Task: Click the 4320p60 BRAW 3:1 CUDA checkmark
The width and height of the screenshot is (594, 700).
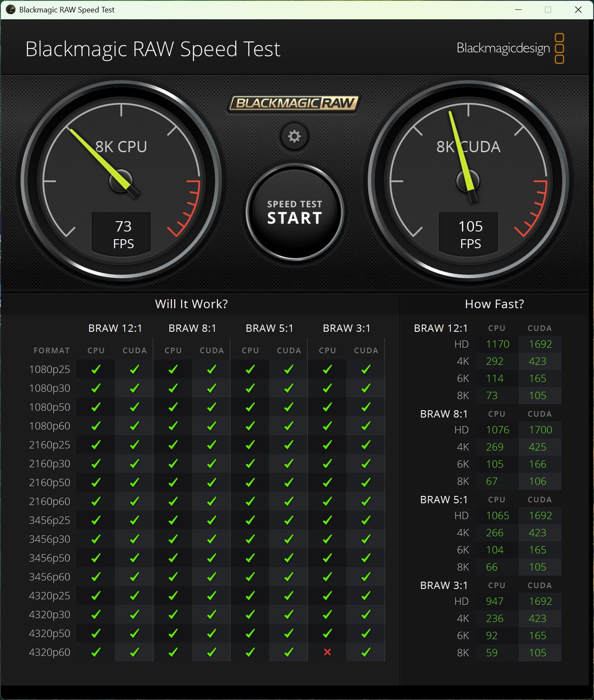Action: tap(366, 652)
